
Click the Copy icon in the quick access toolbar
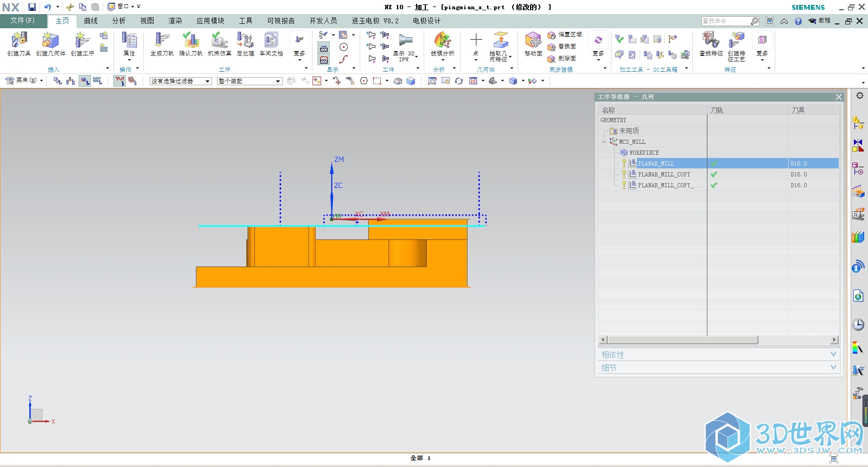(82, 7)
